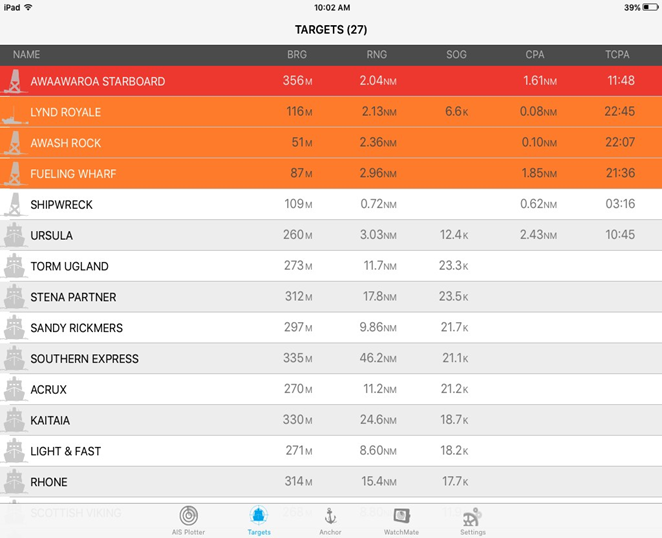Click the 1.85NM CPA for FUELING WHARF
This screenshot has width=662, height=538.
coord(539,173)
